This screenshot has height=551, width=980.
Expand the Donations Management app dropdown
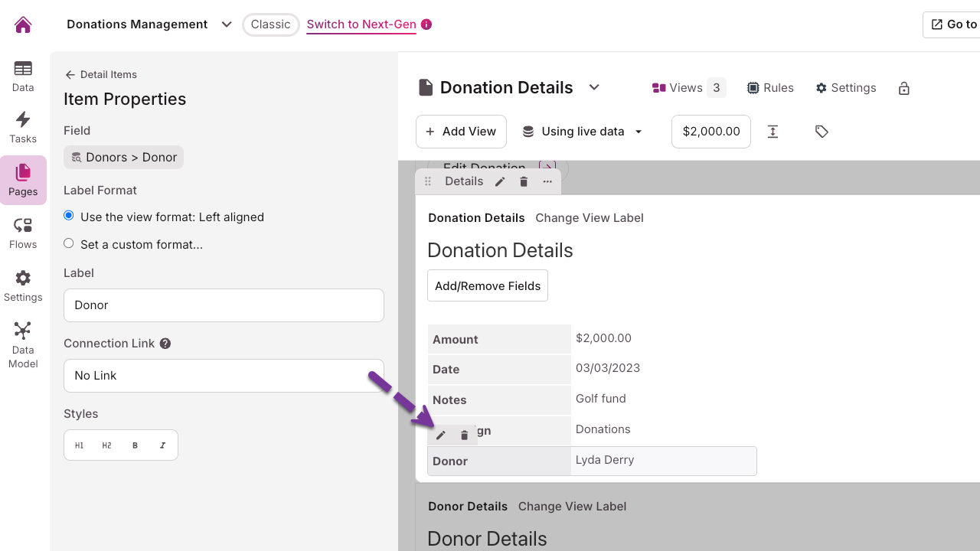227,24
